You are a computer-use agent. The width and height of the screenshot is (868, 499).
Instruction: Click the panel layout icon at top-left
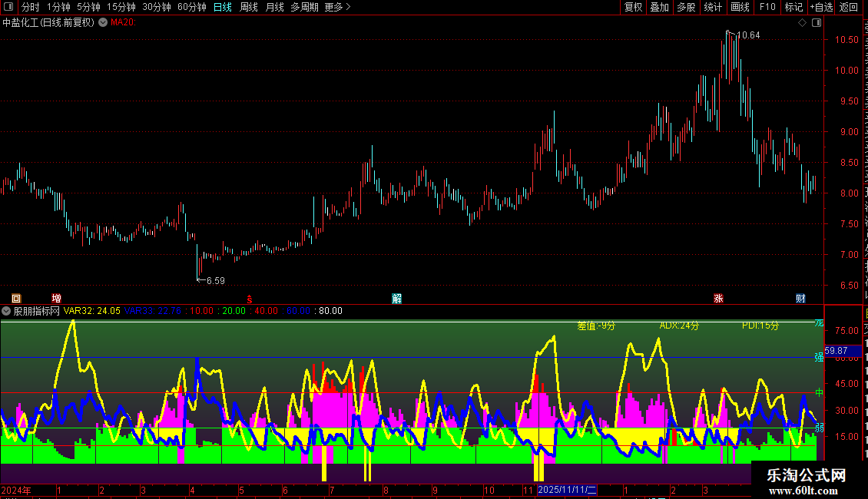point(8,7)
